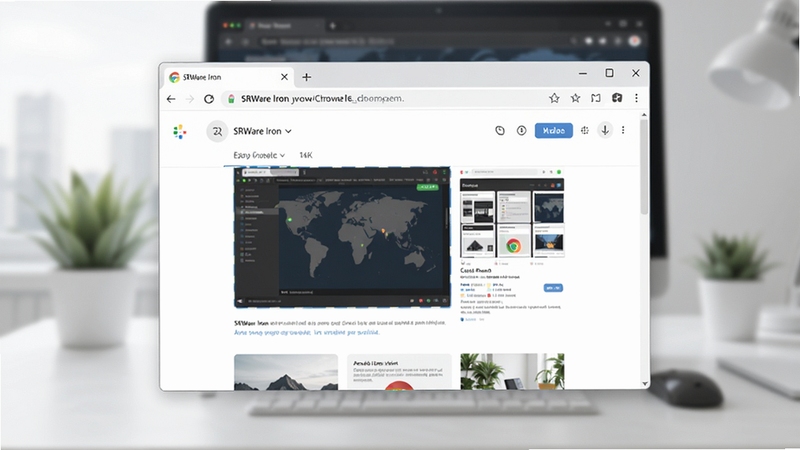Click the vertical scrollbar thumb
This screenshot has width=800, height=450.
pyautogui.click(x=644, y=167)
